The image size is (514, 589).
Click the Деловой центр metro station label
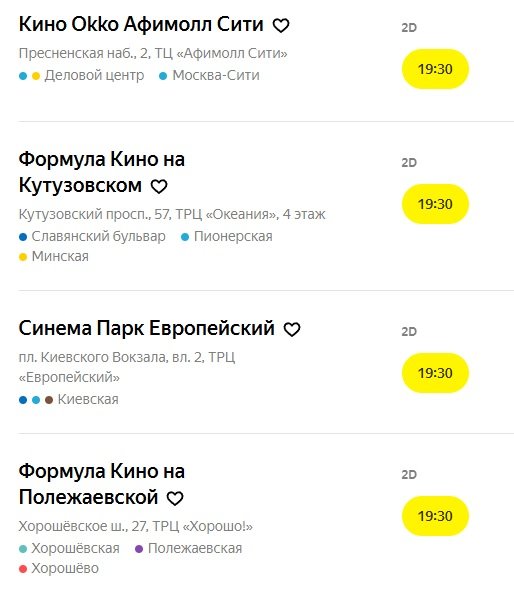click(94, 76)
